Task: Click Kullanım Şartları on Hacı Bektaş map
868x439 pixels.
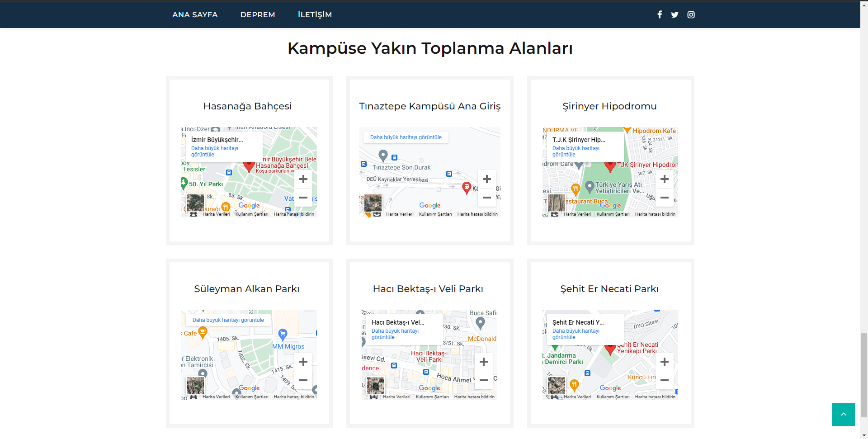Action: (432, 397)
